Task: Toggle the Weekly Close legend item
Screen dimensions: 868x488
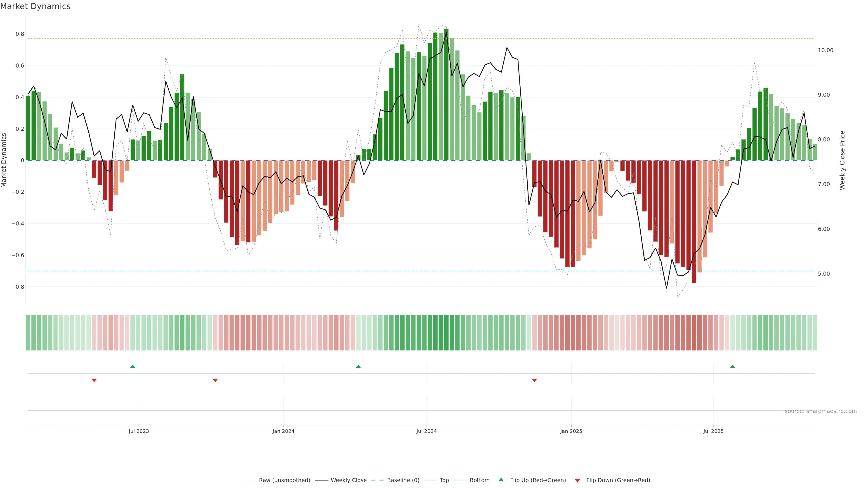Action: pos(348,480)
